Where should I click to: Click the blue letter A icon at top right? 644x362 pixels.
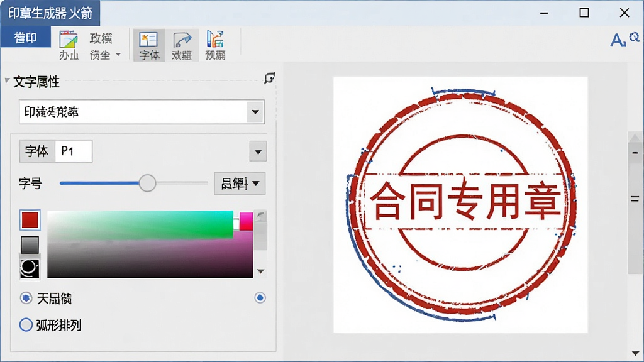618,40
